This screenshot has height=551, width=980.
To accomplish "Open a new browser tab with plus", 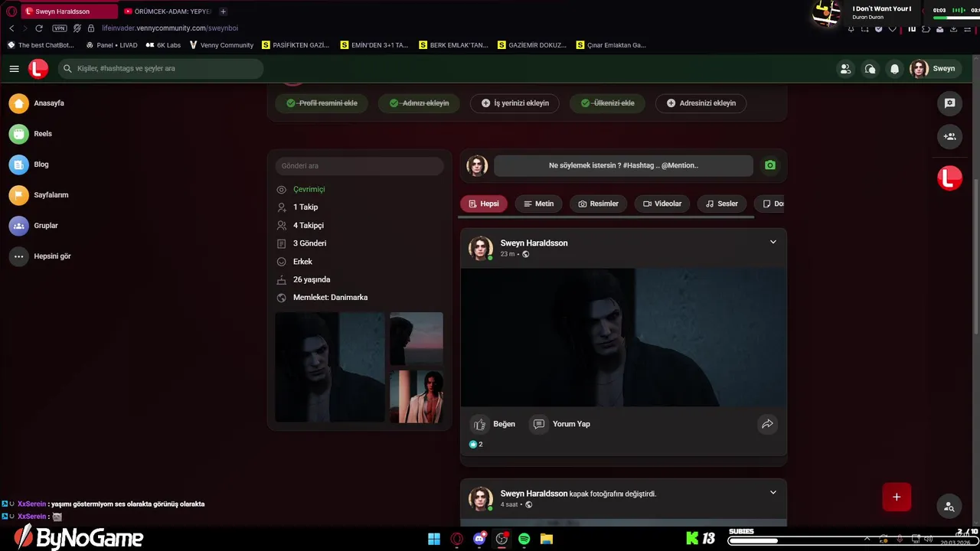I will pyautogui.click(x=223, y=11).
